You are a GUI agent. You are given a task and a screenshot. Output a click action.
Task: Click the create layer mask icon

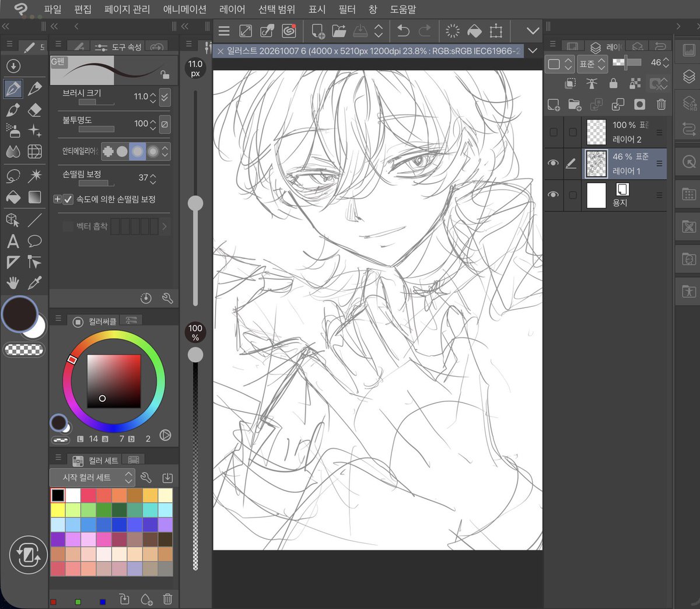[x=640, y=104]
